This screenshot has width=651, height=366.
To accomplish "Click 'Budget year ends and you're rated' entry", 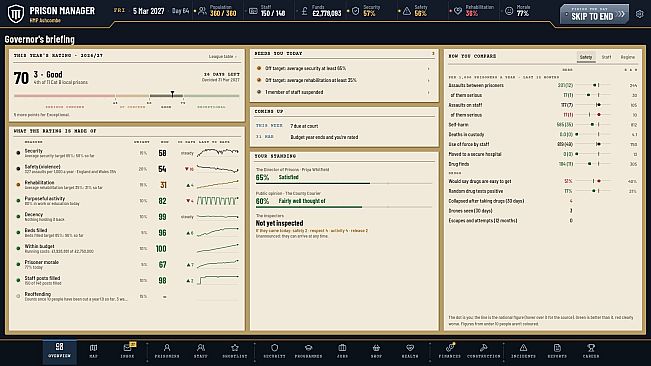I will pos(324,137).
